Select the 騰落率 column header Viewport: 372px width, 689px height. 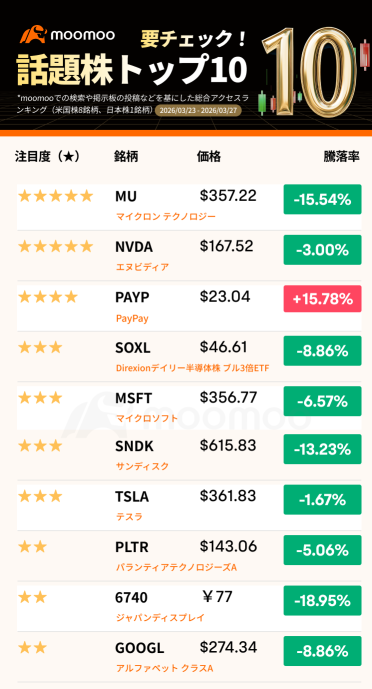[342, 157]
